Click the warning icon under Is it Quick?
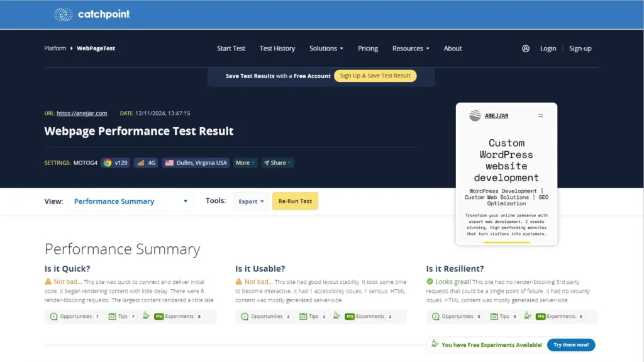The height and width of the screenshot is (362, 644). tap(48, 282)
